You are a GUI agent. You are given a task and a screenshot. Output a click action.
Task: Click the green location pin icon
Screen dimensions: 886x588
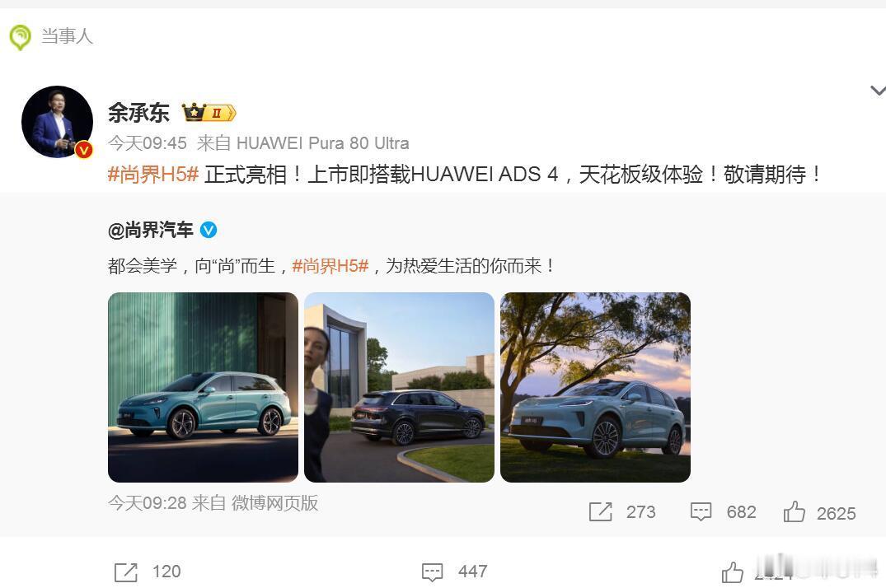pos(21,37)
